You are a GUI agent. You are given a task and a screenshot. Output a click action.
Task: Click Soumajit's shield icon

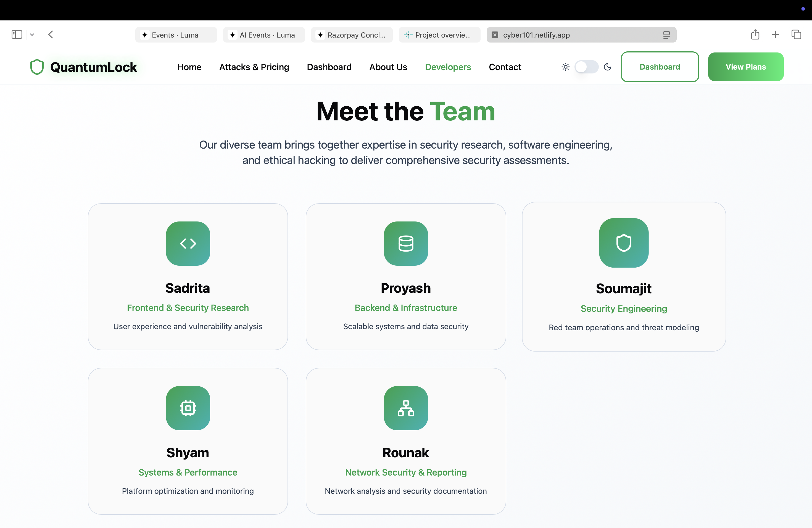[x=624, y=243]
